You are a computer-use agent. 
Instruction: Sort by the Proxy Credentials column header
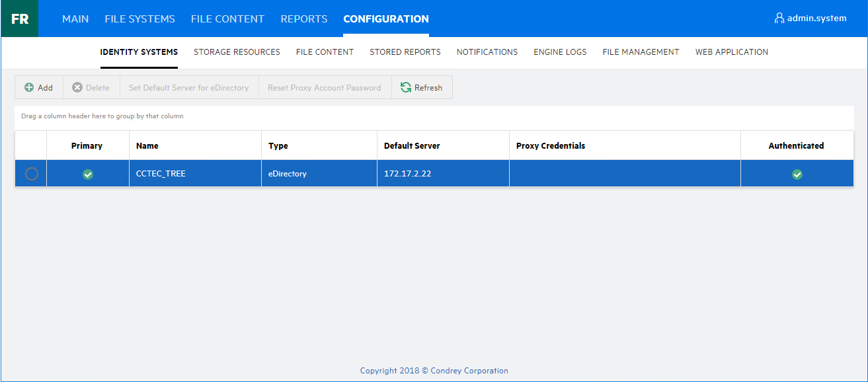coord(625,146)
